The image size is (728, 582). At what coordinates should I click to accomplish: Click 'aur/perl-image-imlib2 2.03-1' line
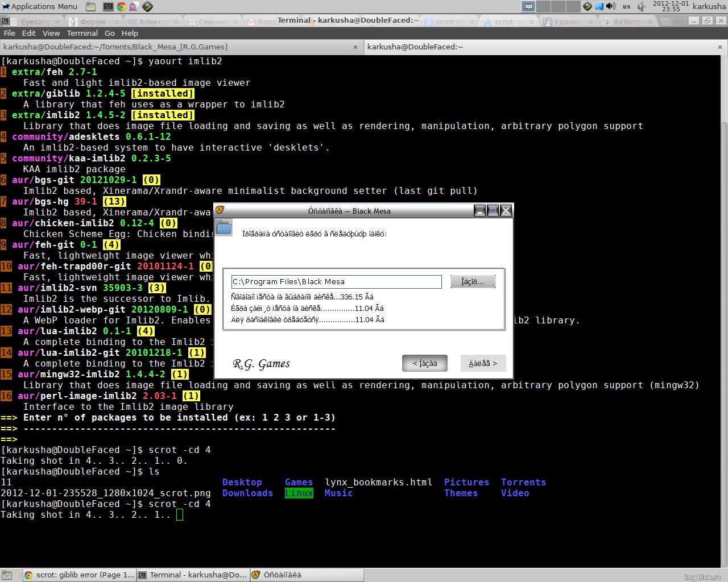[x=109, y=396]
